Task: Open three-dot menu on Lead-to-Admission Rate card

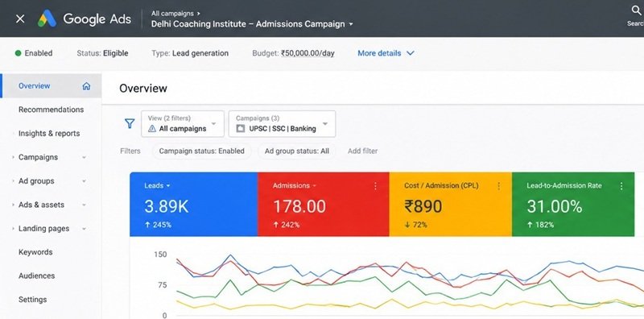Action: pyautogui.click(x=621, y=186)
